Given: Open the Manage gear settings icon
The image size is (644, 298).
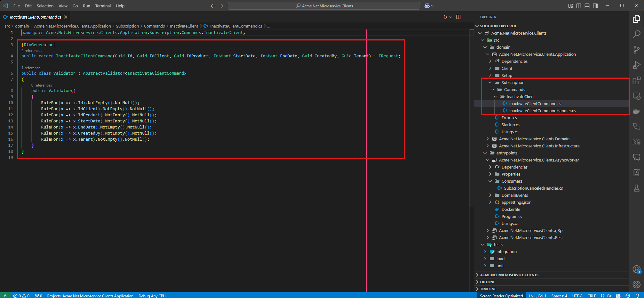Looking at the screenshot, I should [x=637, y=284].
